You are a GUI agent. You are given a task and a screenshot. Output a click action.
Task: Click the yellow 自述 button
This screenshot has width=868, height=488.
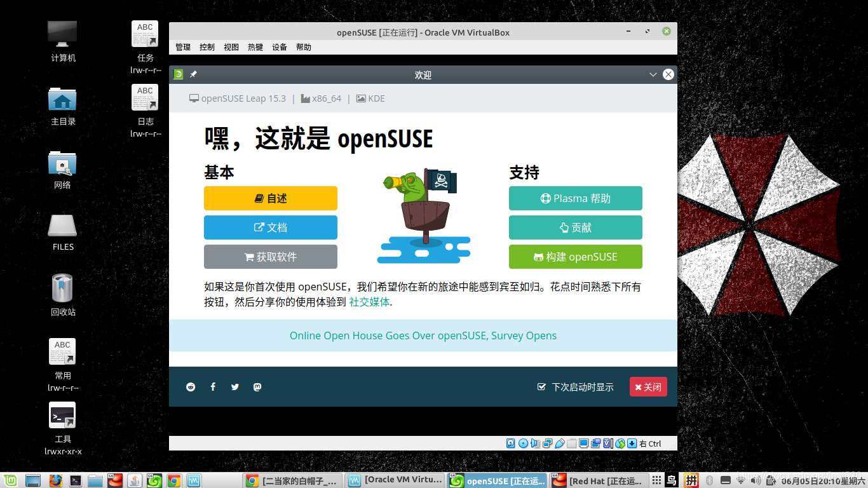click(271, 198)
